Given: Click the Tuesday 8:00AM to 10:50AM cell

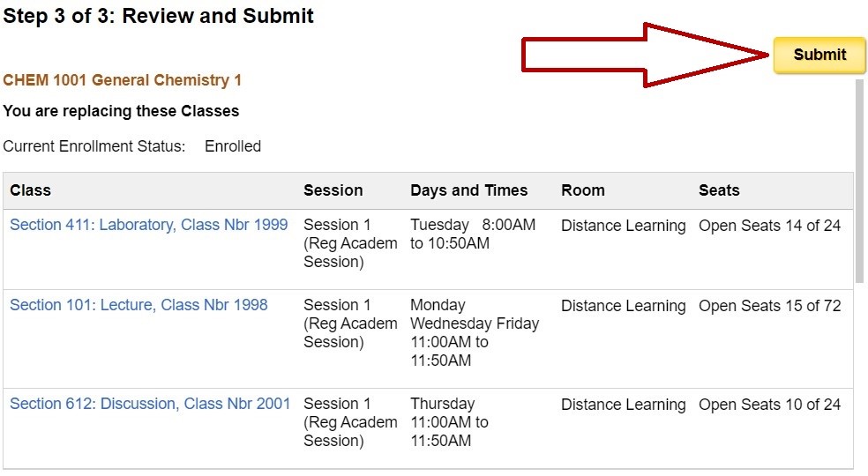Looking at the screenshot, I should [472, 234].
